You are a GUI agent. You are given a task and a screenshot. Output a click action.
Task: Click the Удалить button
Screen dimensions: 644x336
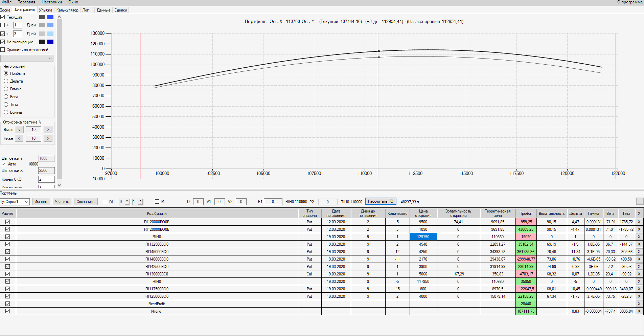click(62, 202)
